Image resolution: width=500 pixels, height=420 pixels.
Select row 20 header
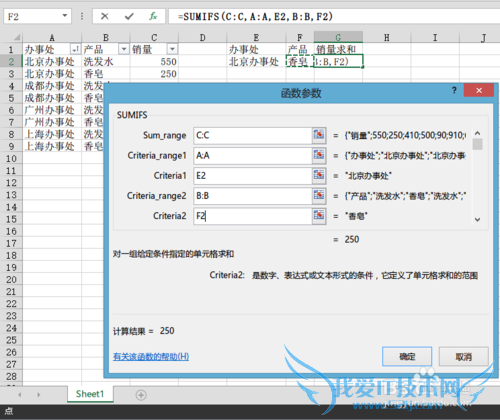pyautogui.click(x=11, y=279)
